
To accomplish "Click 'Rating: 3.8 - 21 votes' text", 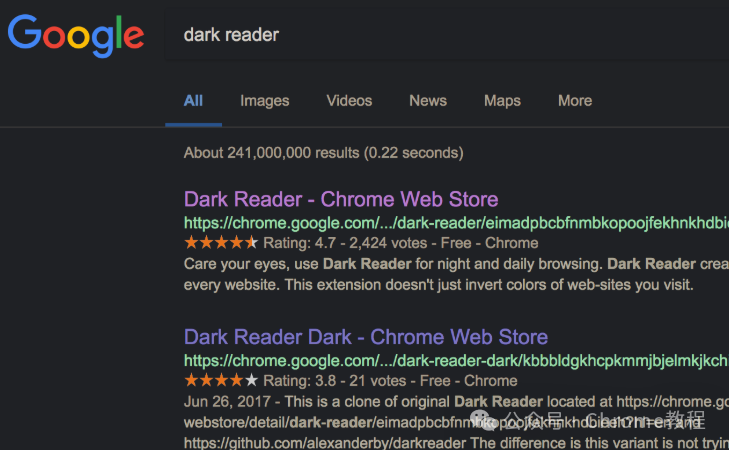I will (x=335, y=381).
